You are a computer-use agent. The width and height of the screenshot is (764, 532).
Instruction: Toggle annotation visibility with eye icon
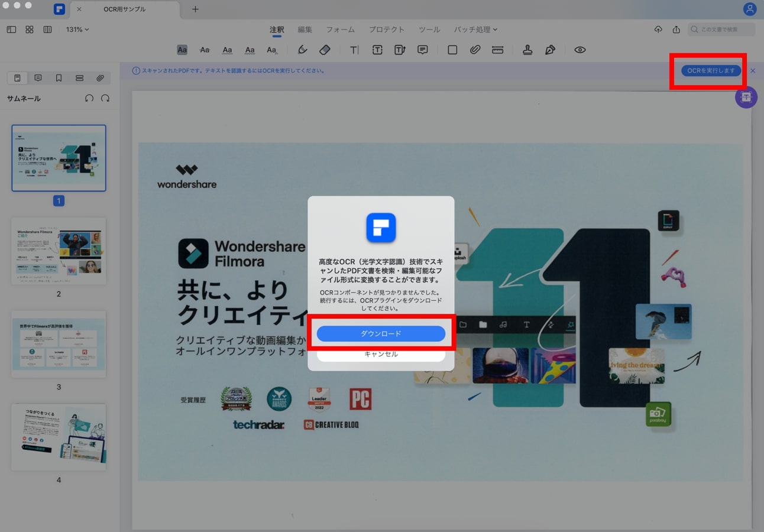point(580,50)
